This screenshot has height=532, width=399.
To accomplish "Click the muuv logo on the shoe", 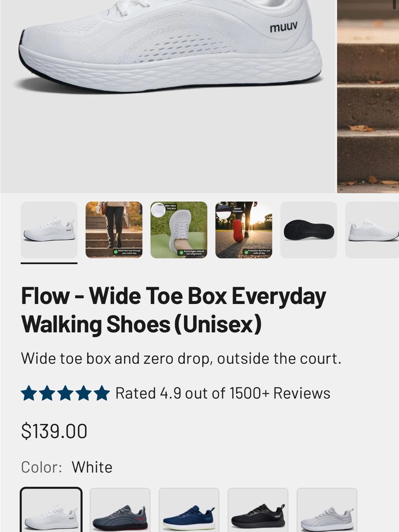I will coord(283,27).
